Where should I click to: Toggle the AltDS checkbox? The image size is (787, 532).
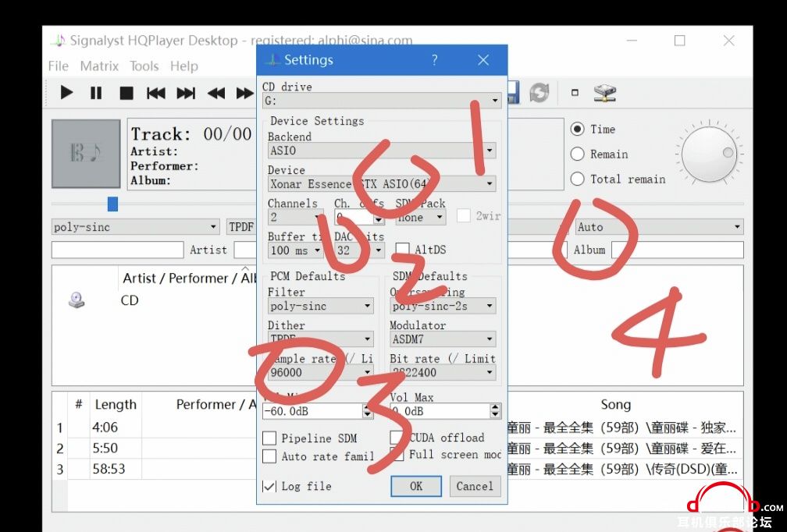click(x=402, y=249)
